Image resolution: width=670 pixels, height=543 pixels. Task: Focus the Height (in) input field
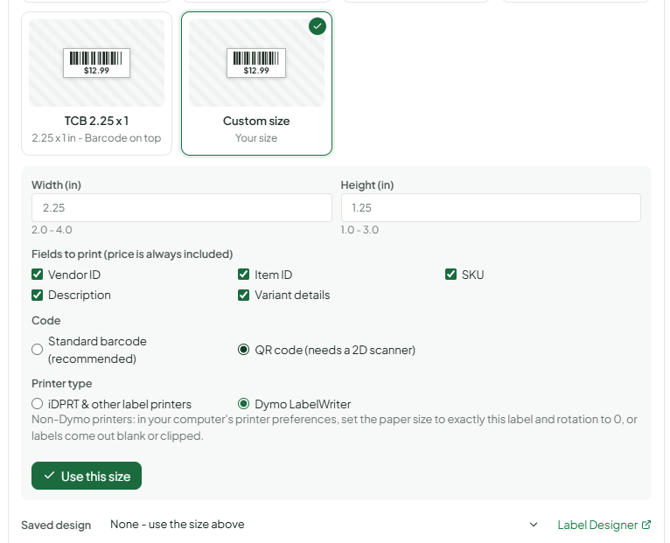pos(491,208)
